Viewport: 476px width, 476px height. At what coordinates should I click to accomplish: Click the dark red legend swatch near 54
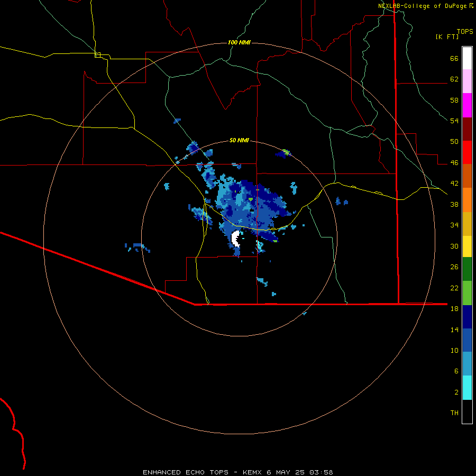(467, 129)
